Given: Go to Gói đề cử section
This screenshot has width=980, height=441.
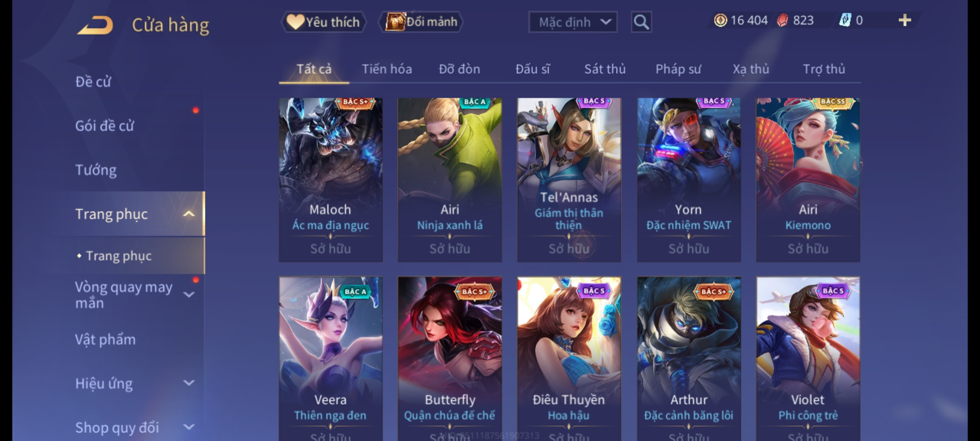Looking at the screenshot, I should 105,126.
